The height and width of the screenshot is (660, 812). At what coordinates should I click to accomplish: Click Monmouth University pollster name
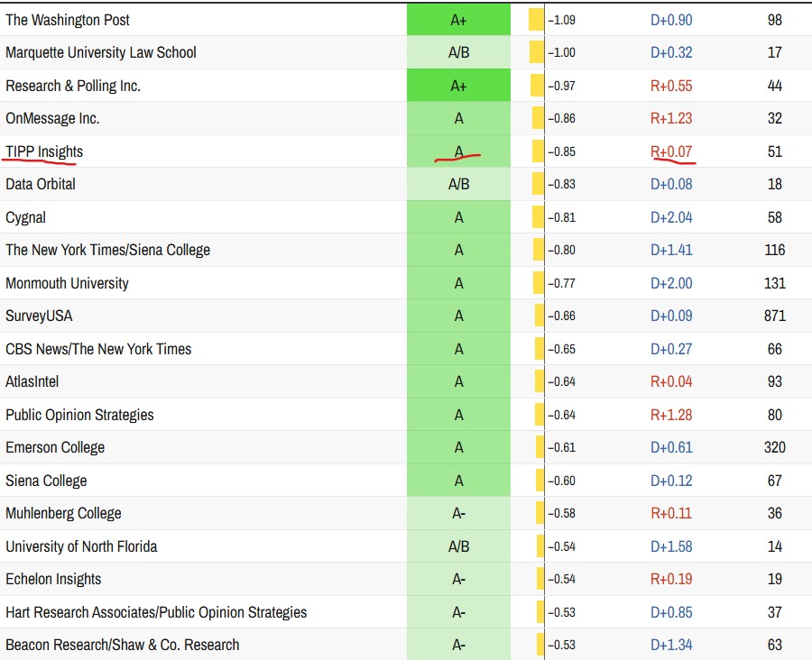67,282
